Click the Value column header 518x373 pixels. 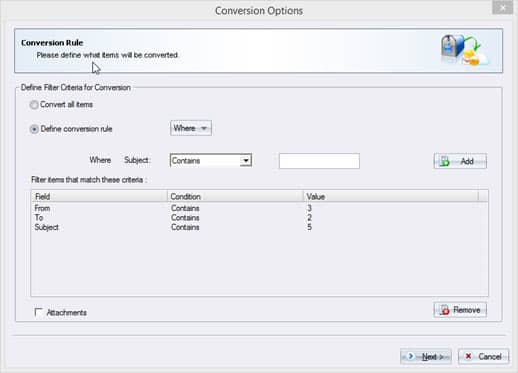[391, 196]
